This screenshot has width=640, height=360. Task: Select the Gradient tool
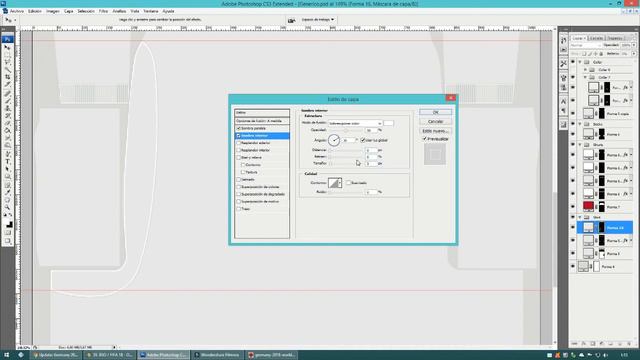point(7,130)
